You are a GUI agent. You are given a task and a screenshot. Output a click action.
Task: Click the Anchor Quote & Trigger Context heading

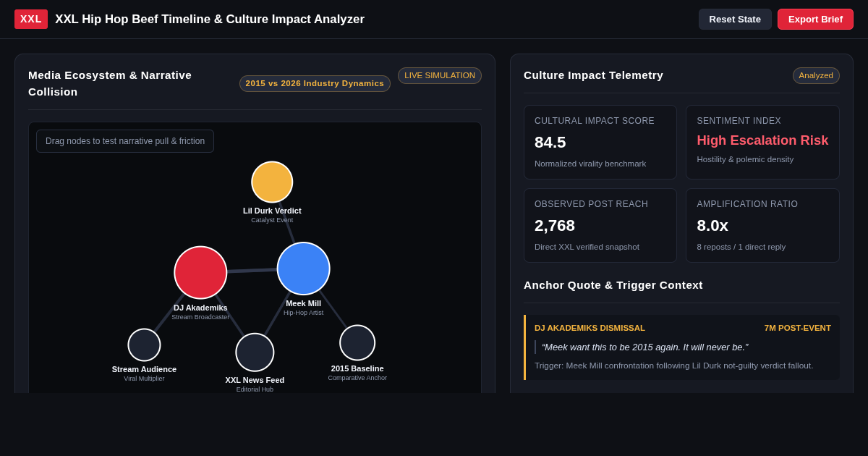pos(613,285)
